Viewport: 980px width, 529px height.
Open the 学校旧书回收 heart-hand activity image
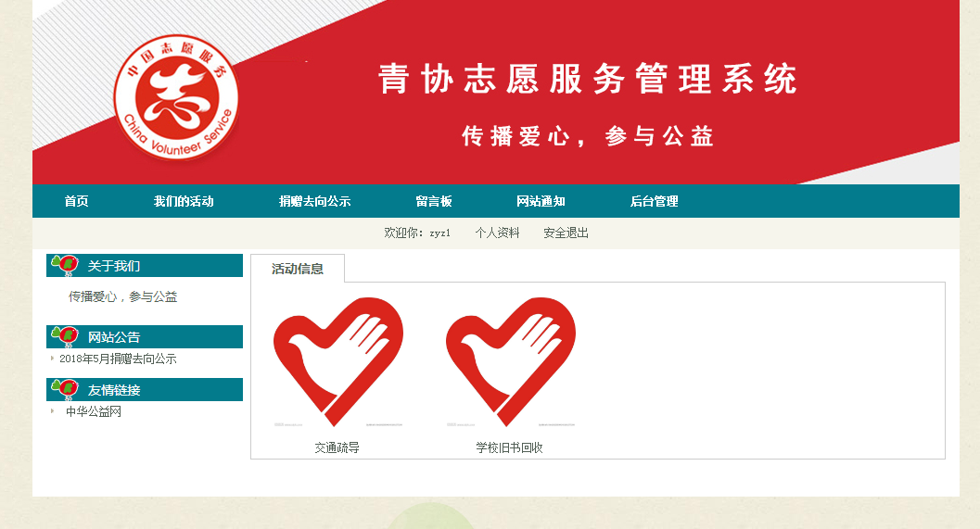511,362
